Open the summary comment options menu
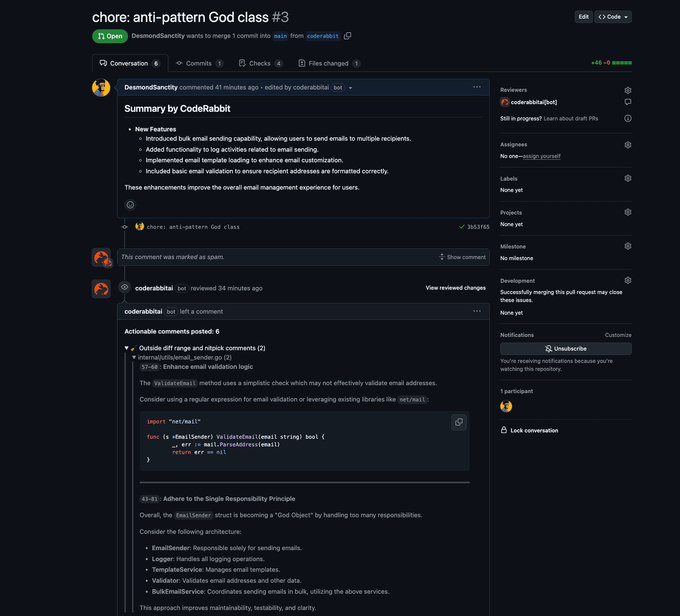The height and width of the screenshot is (616, 680). [477, 87]
